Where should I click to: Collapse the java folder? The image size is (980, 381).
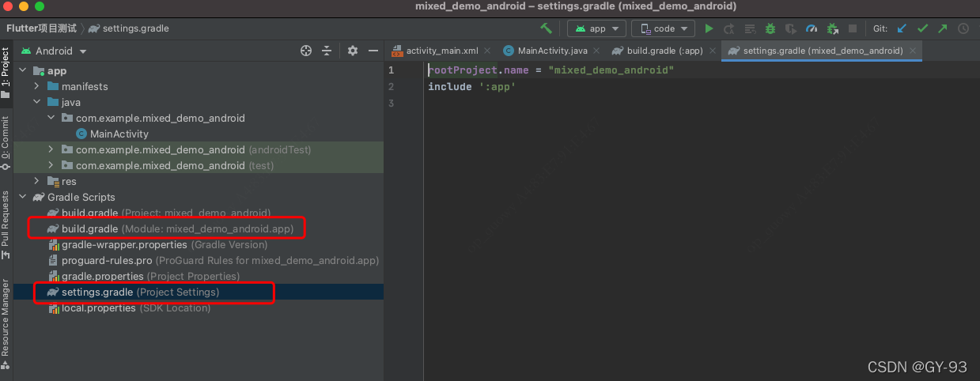click(37, 102)
